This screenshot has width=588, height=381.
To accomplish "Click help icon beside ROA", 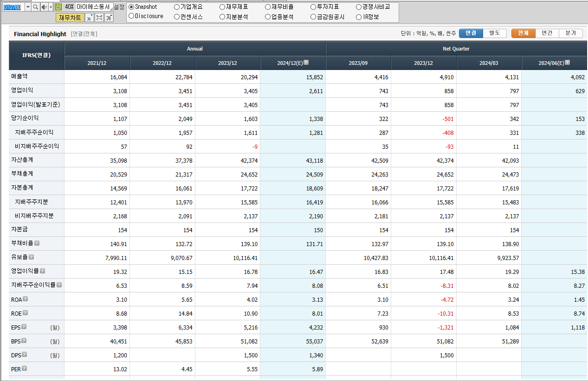I will [26, 299].
